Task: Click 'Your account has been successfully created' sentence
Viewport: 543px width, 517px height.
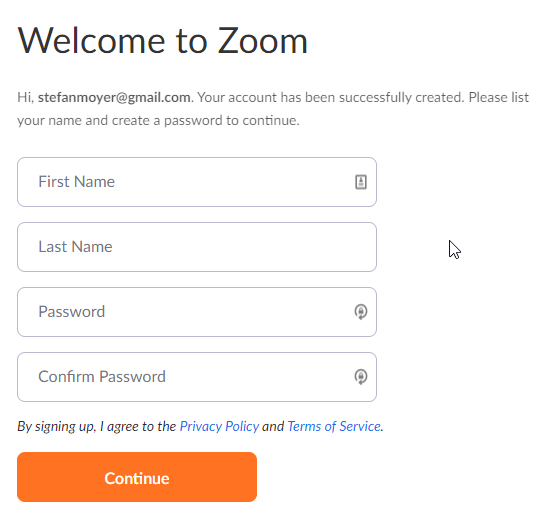Action: click(x=331, y=97)
